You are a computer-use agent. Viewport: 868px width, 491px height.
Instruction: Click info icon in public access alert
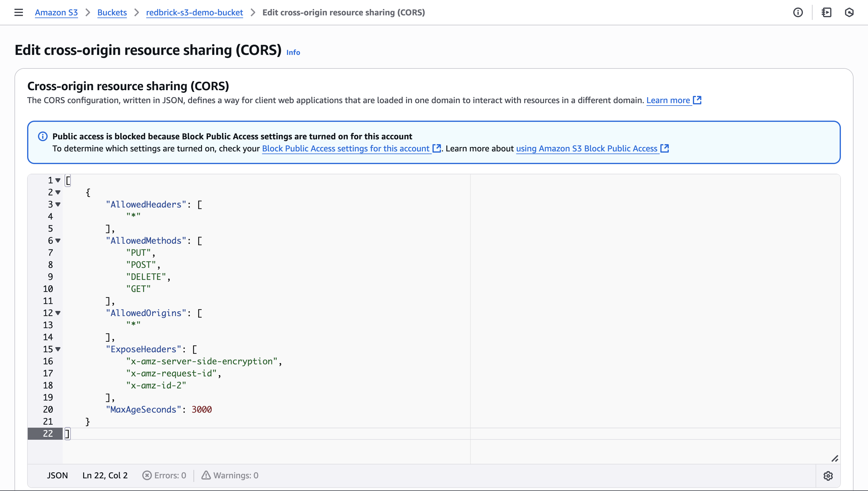click(43, 136)
